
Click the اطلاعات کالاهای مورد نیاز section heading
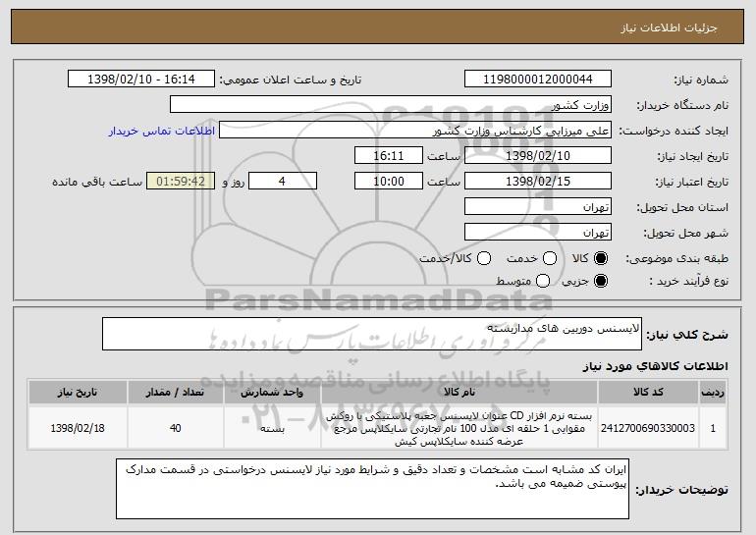click(x=655, y=366)
